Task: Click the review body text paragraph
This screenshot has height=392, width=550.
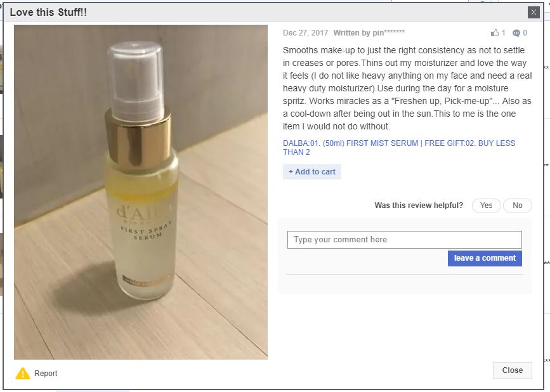Action: coord(407,88)
